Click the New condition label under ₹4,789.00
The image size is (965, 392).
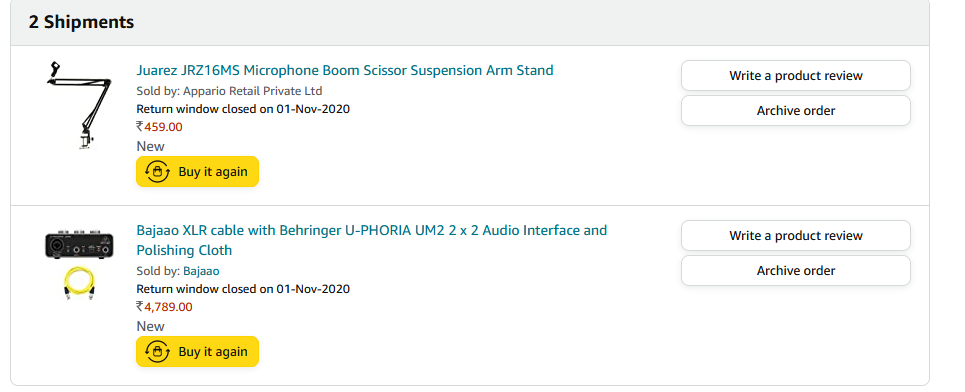coord(150,326)
